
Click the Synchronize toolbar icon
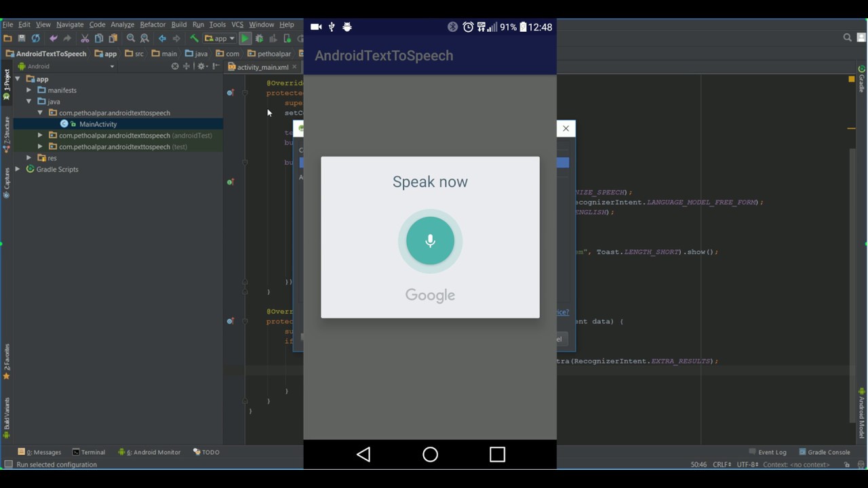[35, 39]
